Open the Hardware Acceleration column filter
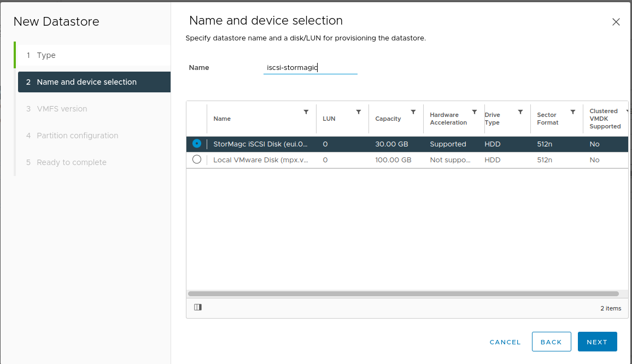This screenshot has height=364, width=632. [475, 112]
